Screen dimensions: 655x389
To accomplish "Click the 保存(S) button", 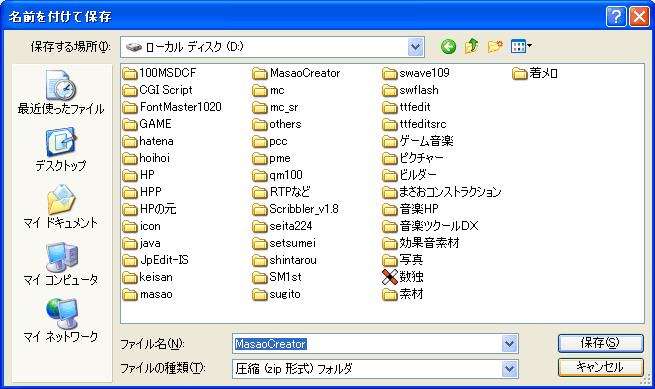I will tap(601, 343).
